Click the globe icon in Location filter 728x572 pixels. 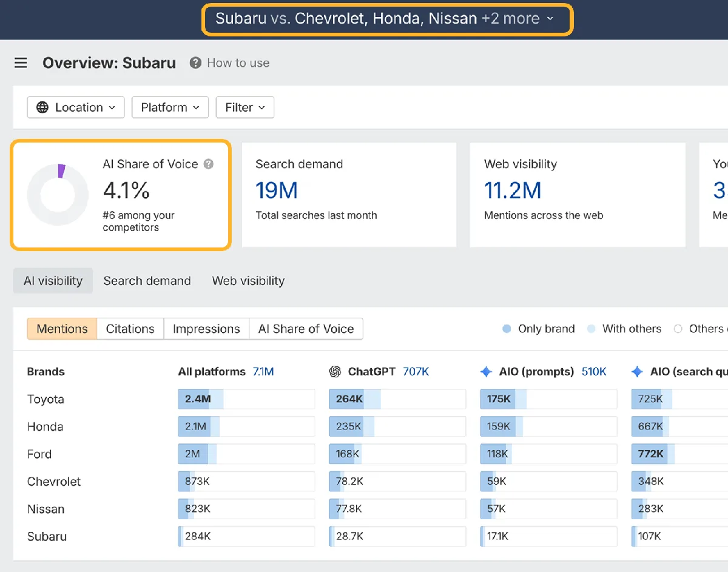[x=42, y=107]
